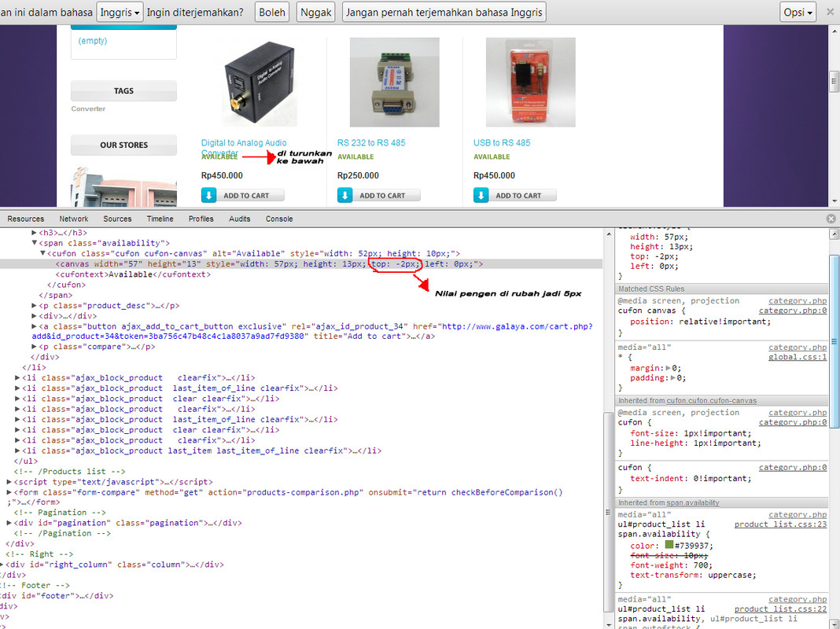Click the Styles pane scroll-up arrow
Viewport: 840px width, 629px height.
coord(834,234)
